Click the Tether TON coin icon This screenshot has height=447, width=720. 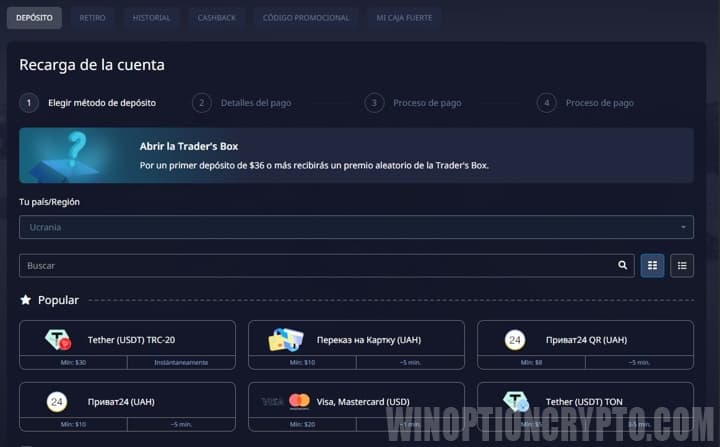click(516, 402)
